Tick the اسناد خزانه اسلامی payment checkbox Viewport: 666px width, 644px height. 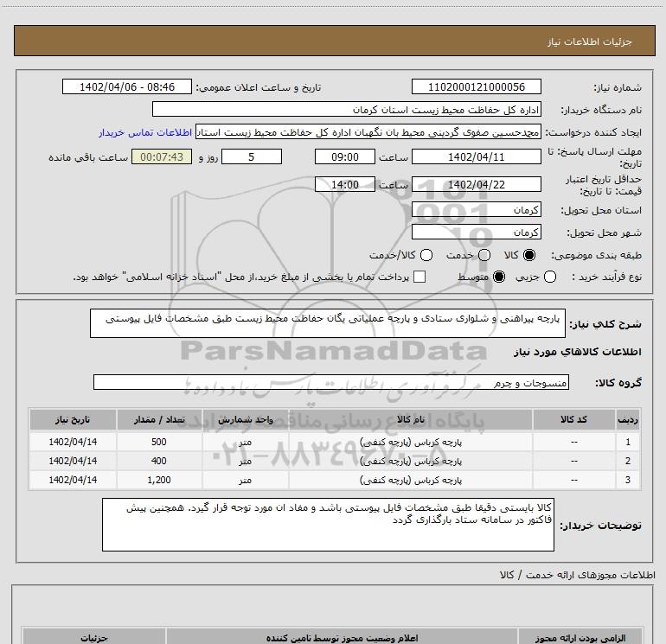(419, 277)
